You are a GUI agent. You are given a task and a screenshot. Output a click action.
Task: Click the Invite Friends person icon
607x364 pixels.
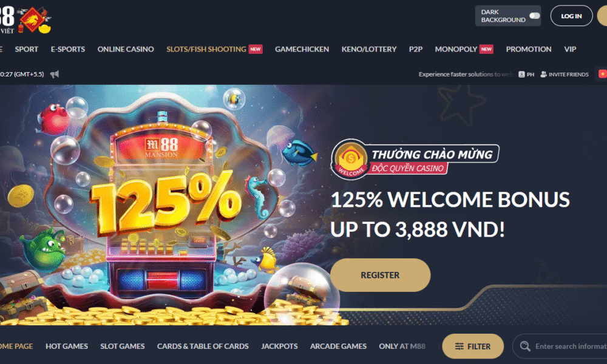(x=543, y=74)
